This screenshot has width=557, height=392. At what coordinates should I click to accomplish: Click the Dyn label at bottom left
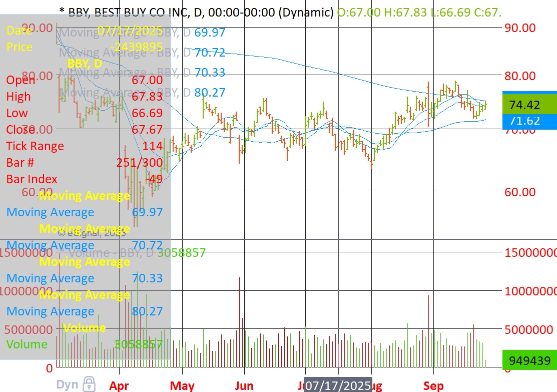coord(67,384)
